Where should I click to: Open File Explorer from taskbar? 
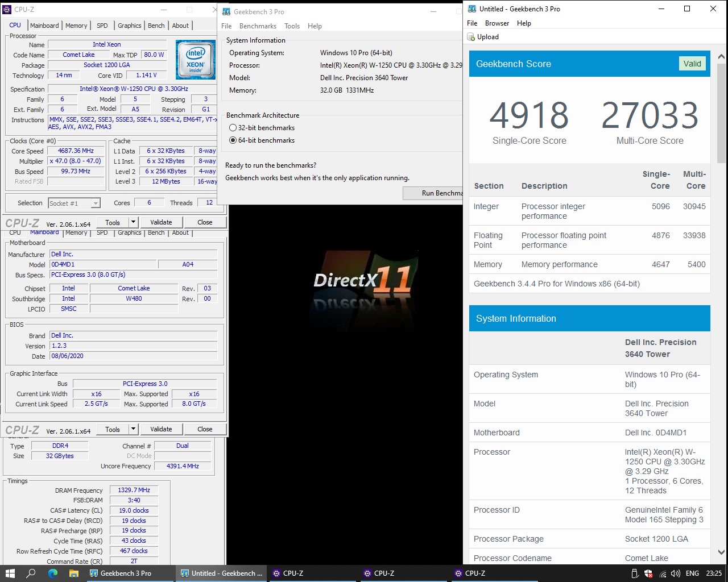coord(74,573)
